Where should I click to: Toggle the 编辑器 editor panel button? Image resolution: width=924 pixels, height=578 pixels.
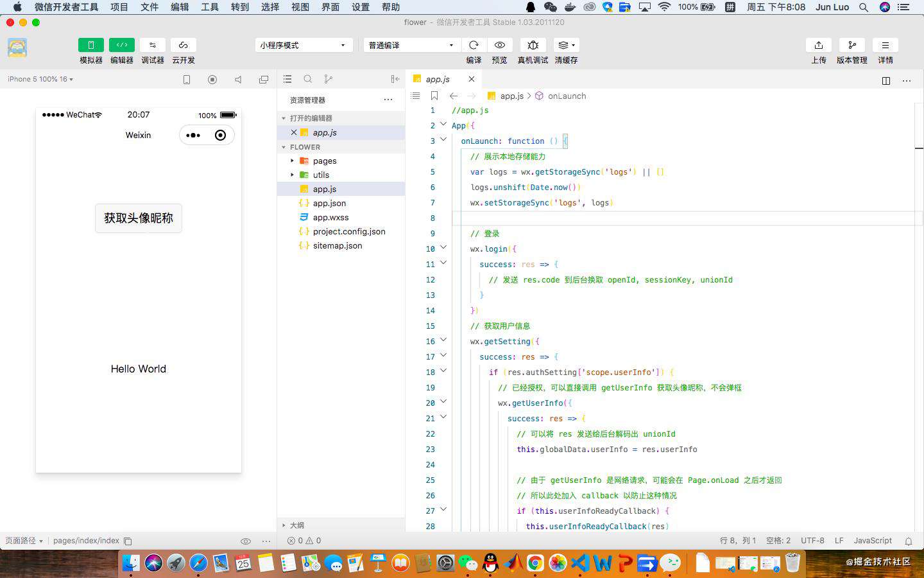click(x=122, y=45)
